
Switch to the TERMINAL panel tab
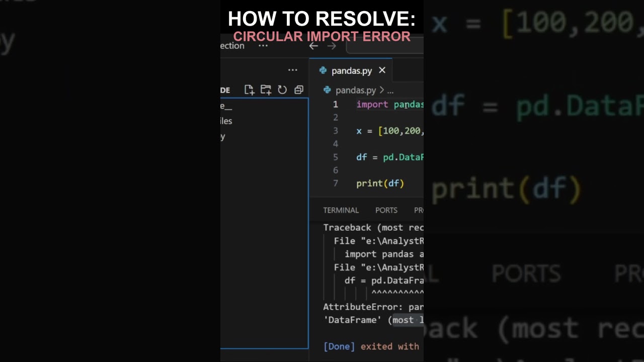click(341, 210)
